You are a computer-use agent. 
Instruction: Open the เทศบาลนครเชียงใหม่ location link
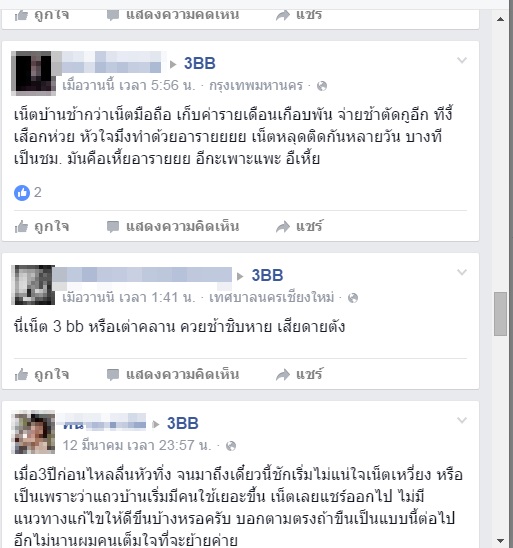(x=272, y=297)
